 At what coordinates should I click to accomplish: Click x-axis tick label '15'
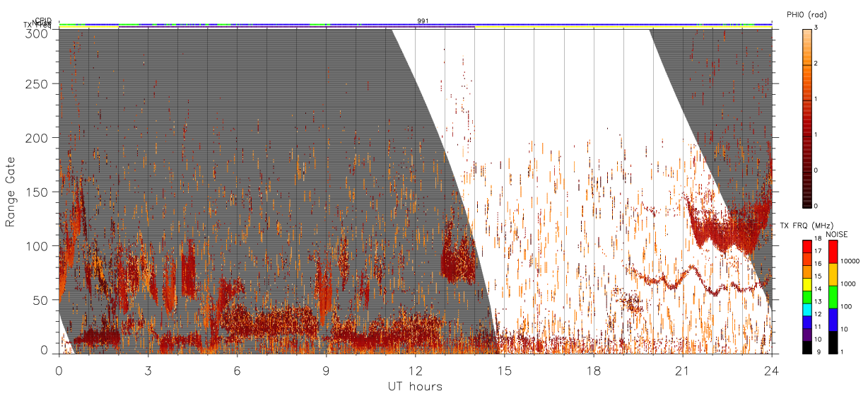click(x=504, y=369)
